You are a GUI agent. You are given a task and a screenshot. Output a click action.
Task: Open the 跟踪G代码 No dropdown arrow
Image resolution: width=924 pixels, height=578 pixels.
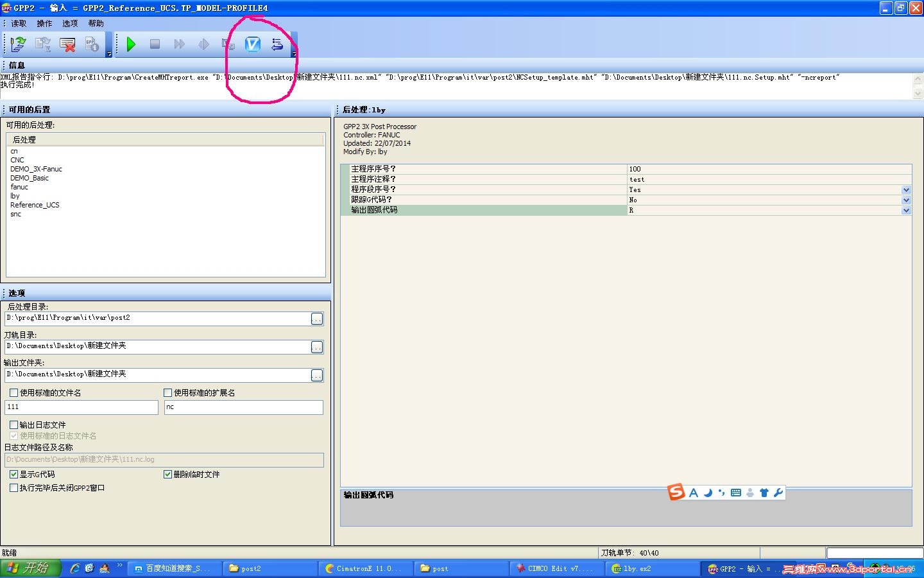(906, 200)
